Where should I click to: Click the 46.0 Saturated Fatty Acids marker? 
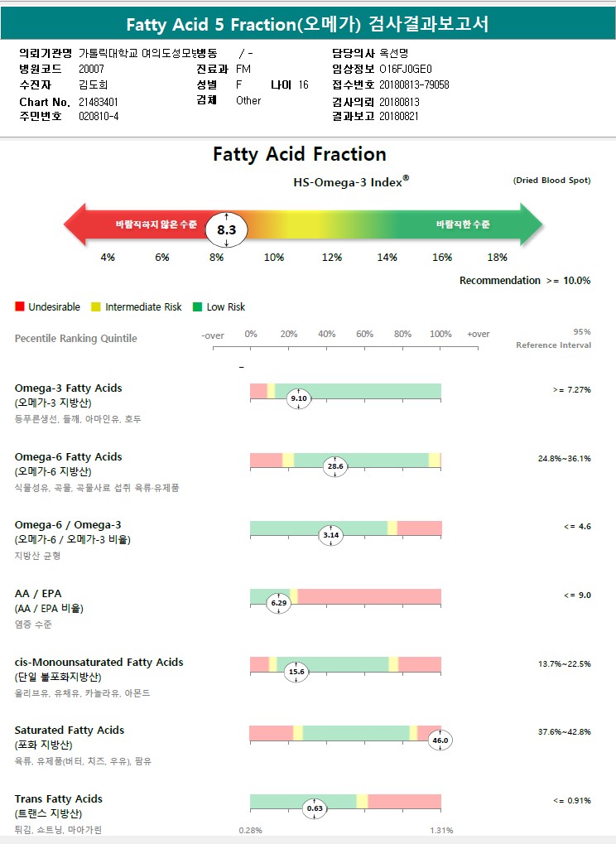pos(440,740)
